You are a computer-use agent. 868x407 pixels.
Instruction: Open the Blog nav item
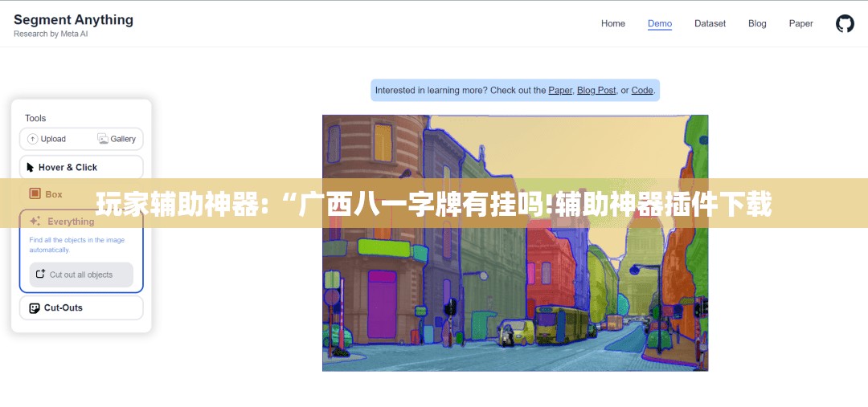click(x=757, y=23)
